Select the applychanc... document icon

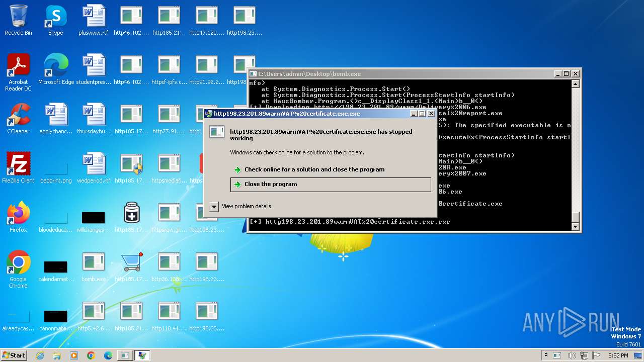56,119
